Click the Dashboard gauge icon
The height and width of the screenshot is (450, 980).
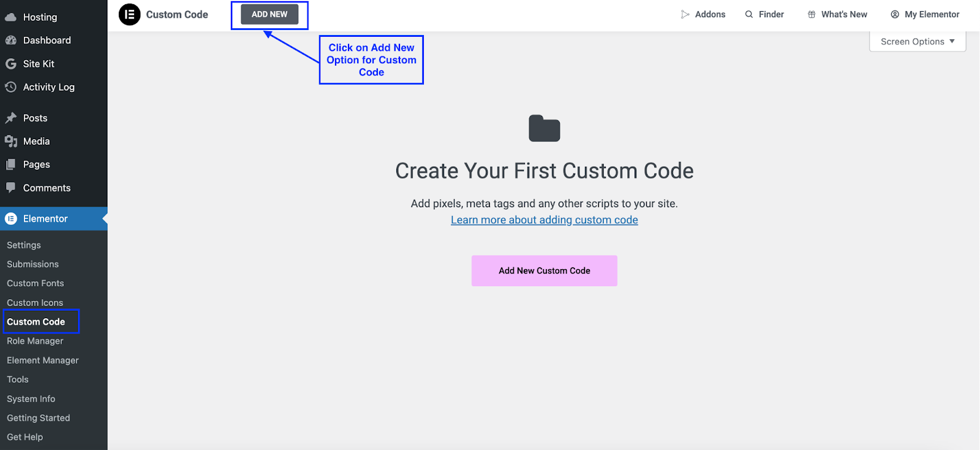(x=10, y=40)
